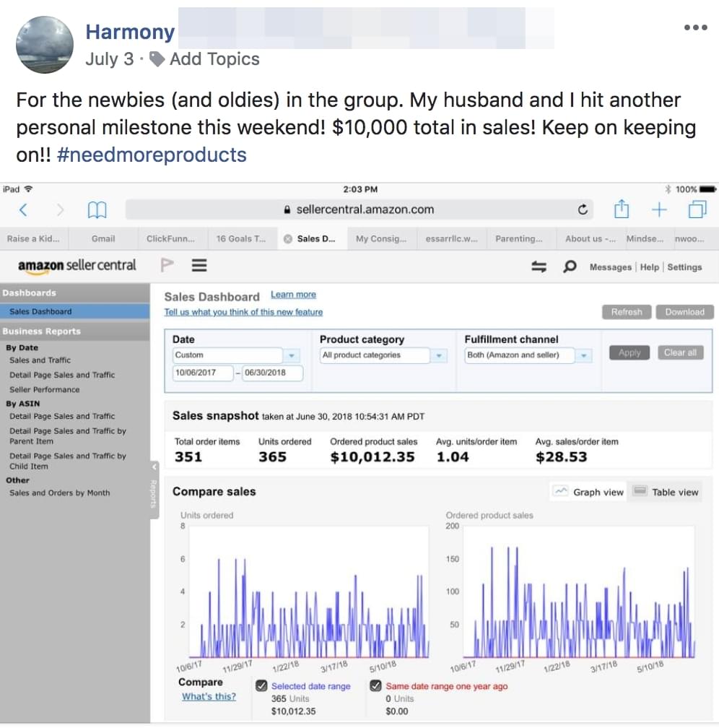Screen dimensions: 719x728
Task: Open a new tab with the plus icon
Action: coord(659,209)
